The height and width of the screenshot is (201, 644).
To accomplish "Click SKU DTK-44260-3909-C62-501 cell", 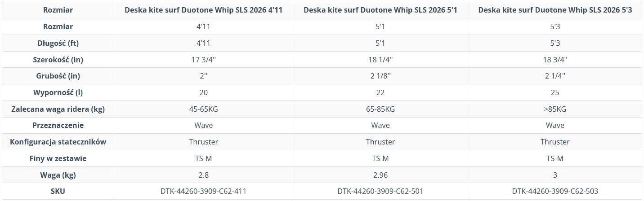I will click(x=380, y=191).
